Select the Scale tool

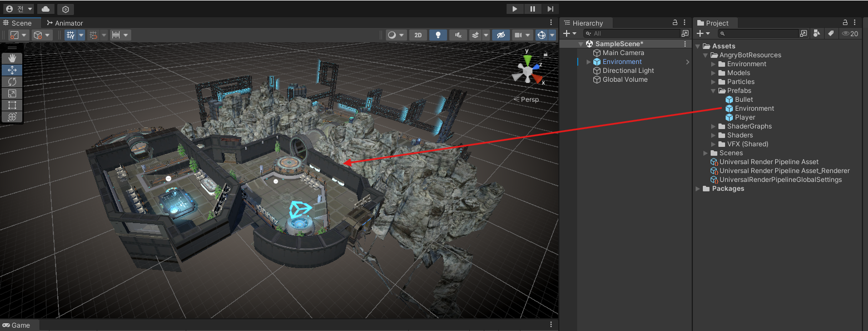12,93
